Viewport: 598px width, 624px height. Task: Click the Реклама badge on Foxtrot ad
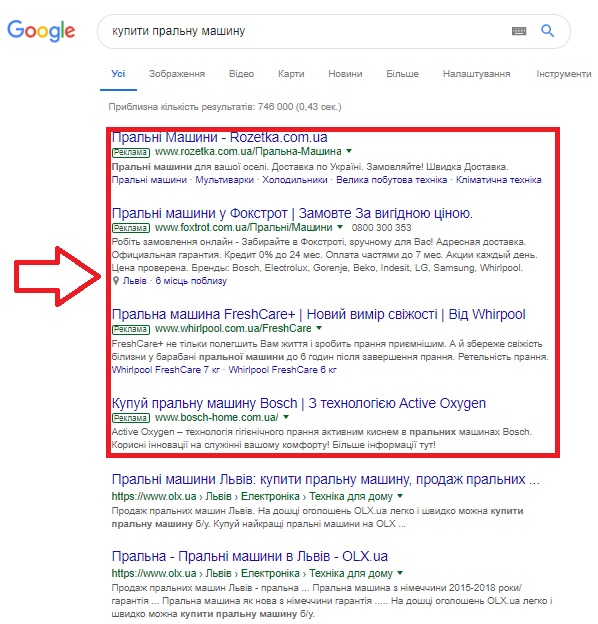[x=131, y=228]
